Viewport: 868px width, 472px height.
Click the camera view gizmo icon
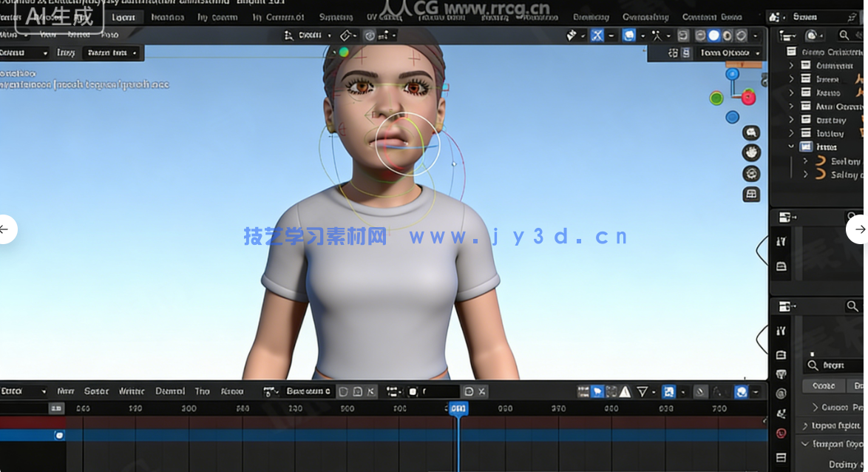tap(750, 173)
